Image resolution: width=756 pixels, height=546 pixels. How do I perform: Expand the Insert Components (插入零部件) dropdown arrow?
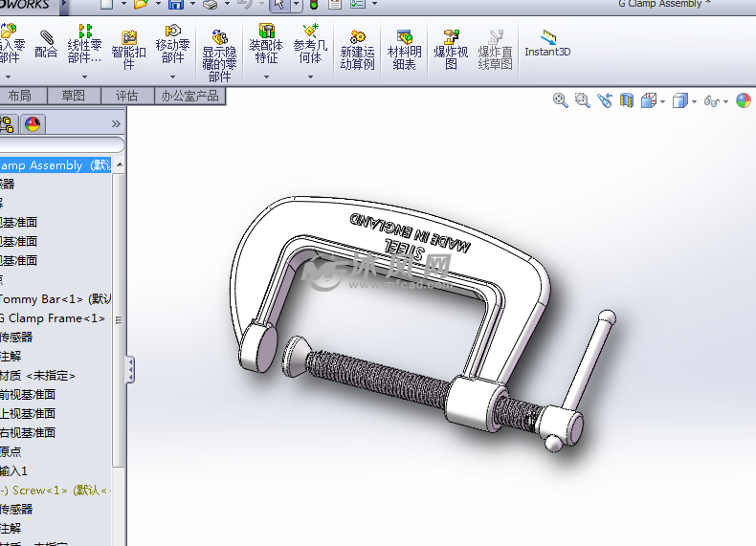click(x=8, y=77)
